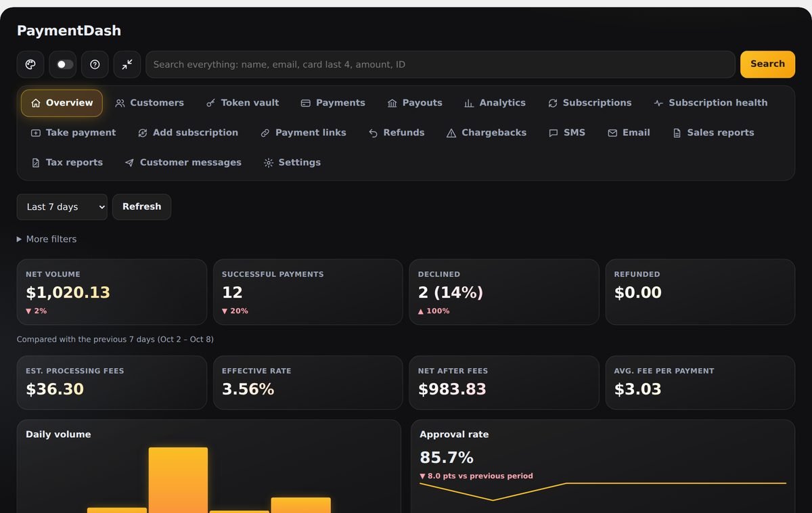Click the Net After Fees value $983.83
Viewport: 812px width, 513px height.
pos(452,389)
